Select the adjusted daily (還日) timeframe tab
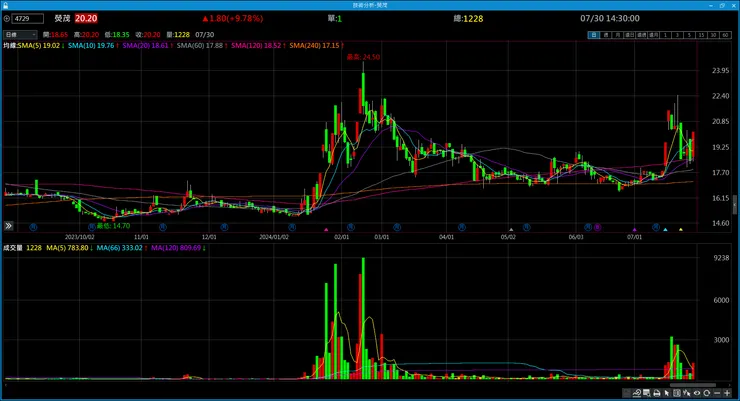This screenshot has width=740, height=401. point(629,35)
